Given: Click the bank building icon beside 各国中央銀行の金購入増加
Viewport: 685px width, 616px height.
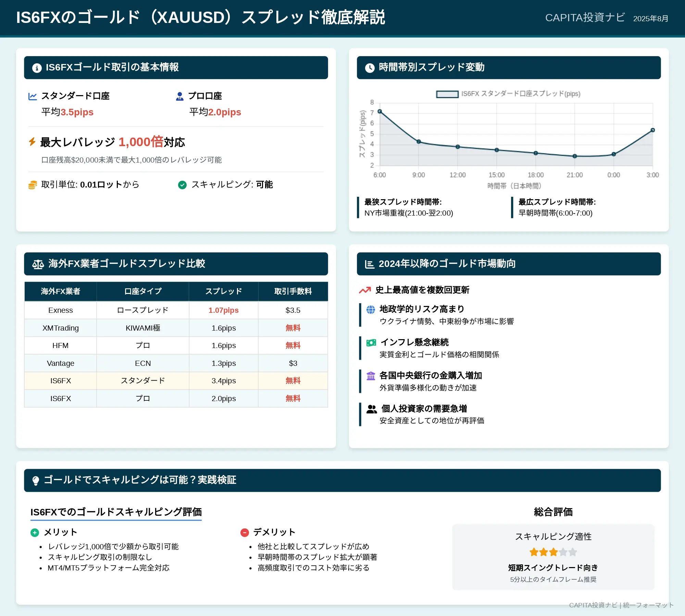Looking at the screenshot, I should pyautogui.click(x=371, y=376).
